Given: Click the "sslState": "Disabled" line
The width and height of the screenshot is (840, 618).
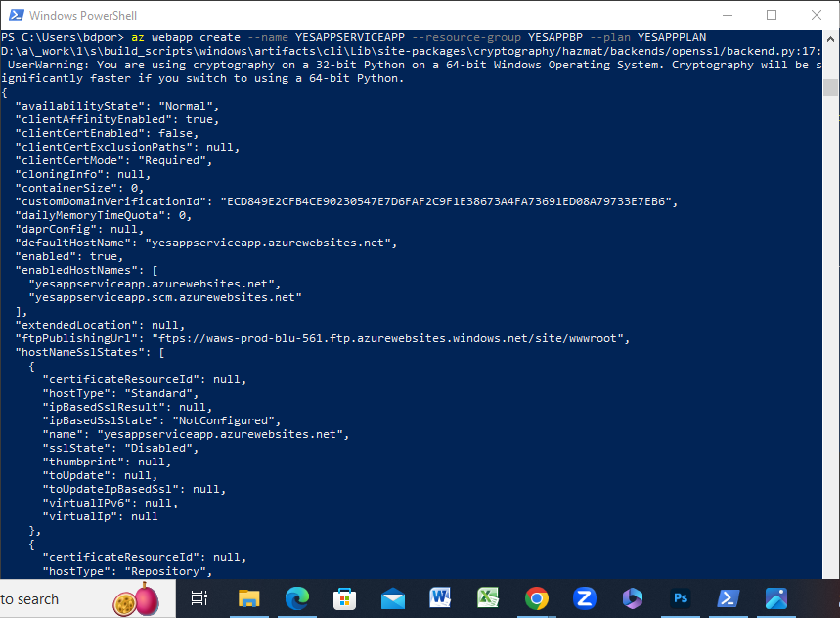Looking at the screenshot, I should point(120,448).
